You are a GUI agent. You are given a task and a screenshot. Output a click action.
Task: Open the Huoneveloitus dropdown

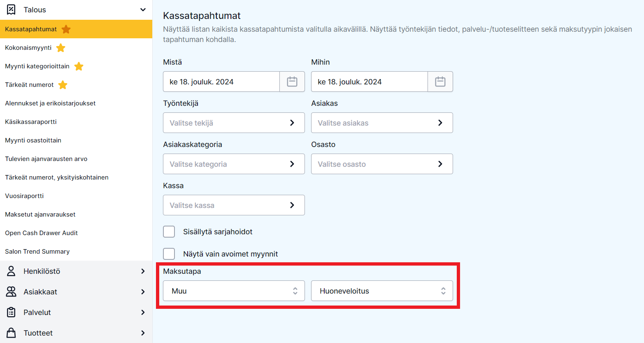[x=382, y=291]
